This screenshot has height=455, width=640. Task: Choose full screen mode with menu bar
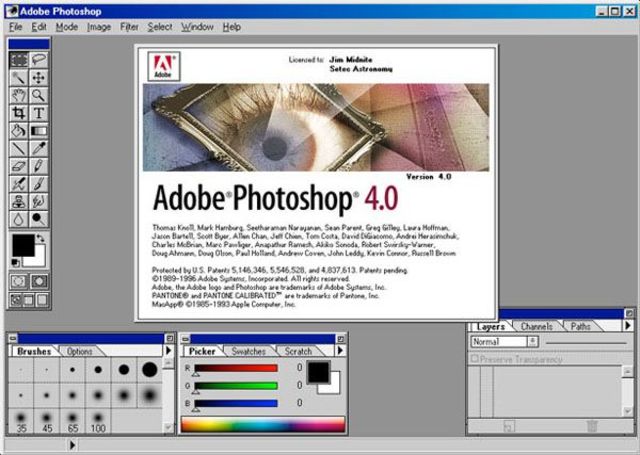click(x=29, y=300)
